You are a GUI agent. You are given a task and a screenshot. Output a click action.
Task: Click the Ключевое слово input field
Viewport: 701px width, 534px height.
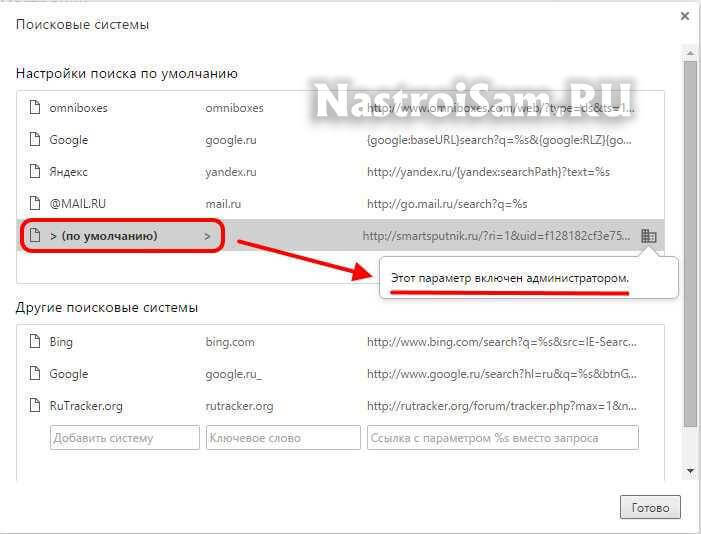point(282,438)
